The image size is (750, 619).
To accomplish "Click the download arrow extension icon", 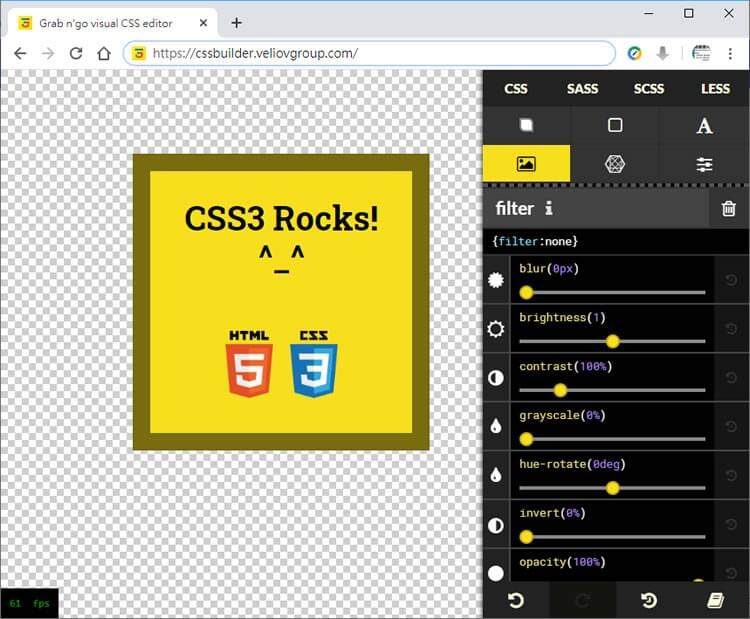I will [662, 53].
